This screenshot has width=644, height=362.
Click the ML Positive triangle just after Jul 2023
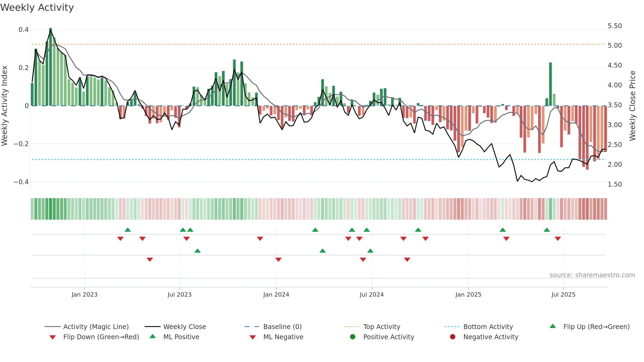coord(197,251)
